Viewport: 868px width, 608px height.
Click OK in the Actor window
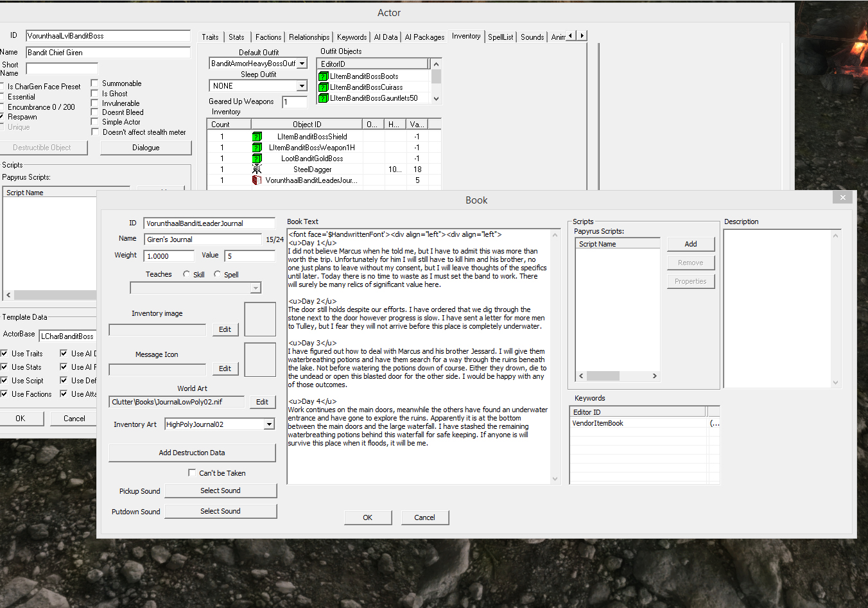pos(21,419)
